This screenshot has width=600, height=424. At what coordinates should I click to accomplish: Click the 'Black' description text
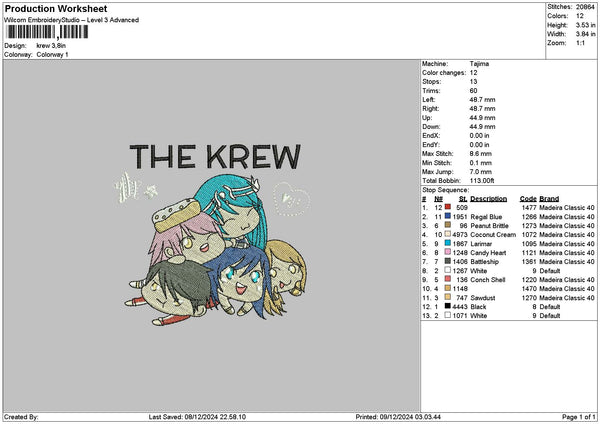[x=478, y=307]
